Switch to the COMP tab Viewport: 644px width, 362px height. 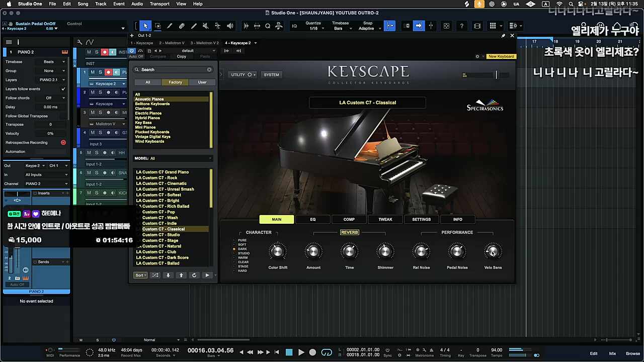pyautogui.click(x=349, y=219)
